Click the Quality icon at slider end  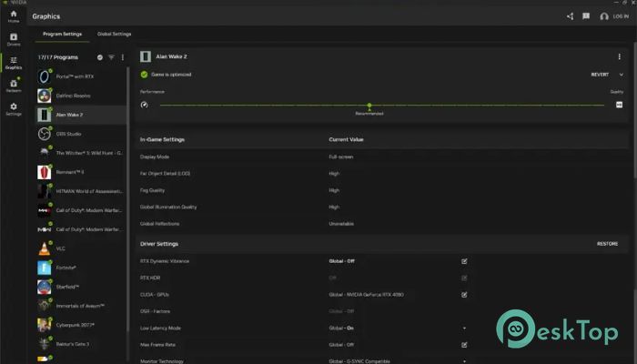point(619,105)
